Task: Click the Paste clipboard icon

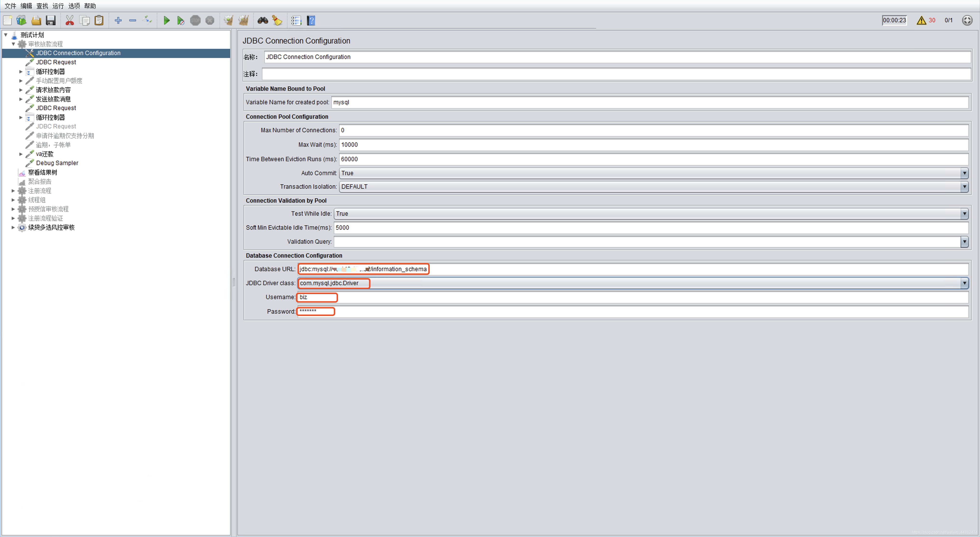Action: coord(99,20)
